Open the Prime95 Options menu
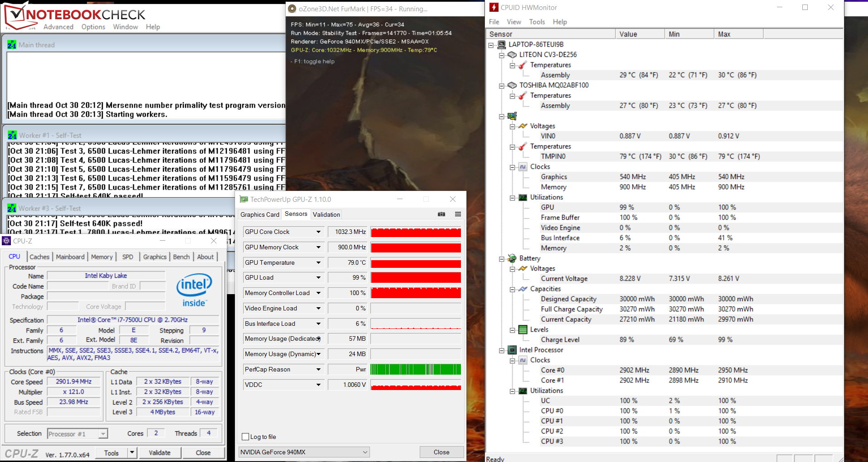 point(93,27)
